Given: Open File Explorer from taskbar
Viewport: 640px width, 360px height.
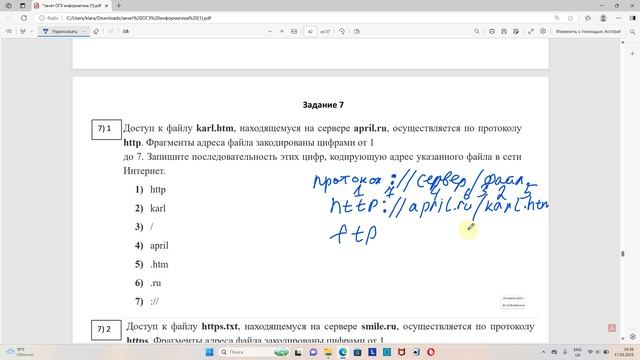Looking at the screenshot, I should (328, 352).
